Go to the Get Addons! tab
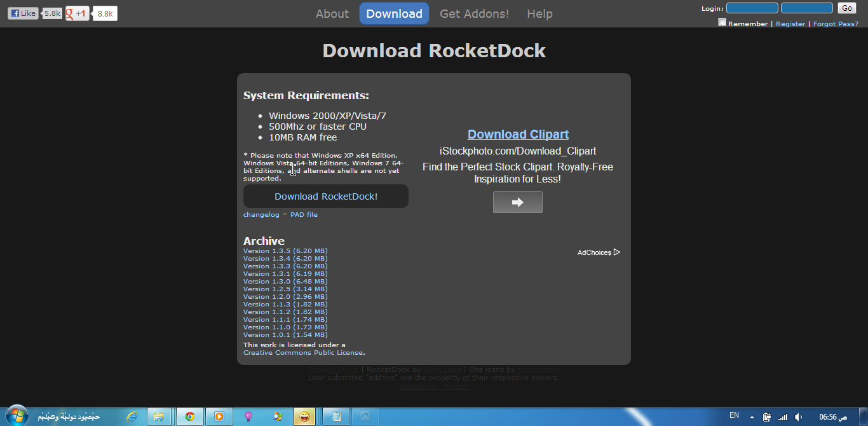This screenshot has width=868, height=426. (474, 13)
